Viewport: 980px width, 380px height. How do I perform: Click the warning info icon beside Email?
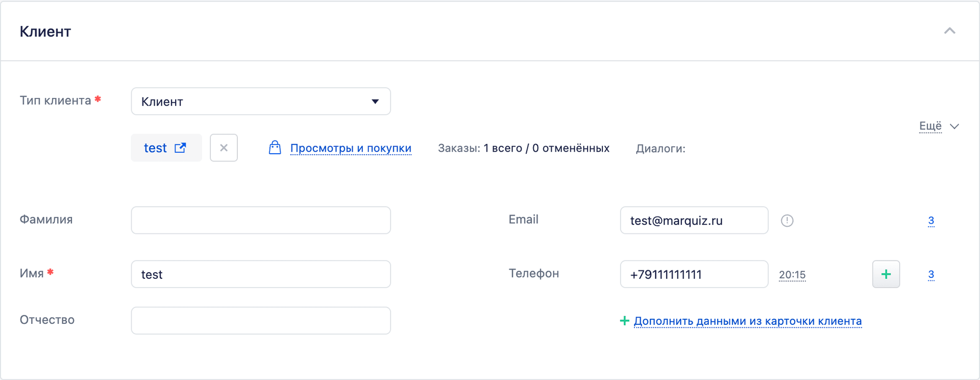click(x=787, y=221)
